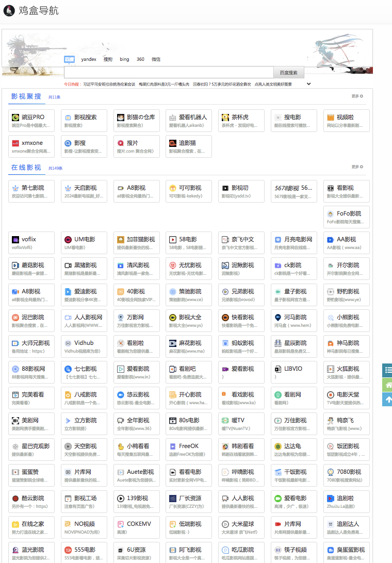Viewport: 392px width, 563px height.
Task: Select the 百度 search engine tab
Action: click(69, 59)
